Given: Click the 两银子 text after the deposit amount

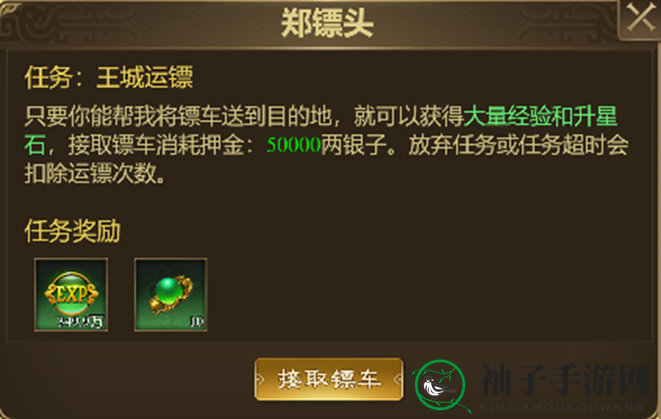Looking at the screenshot, I should click(354, 145).
